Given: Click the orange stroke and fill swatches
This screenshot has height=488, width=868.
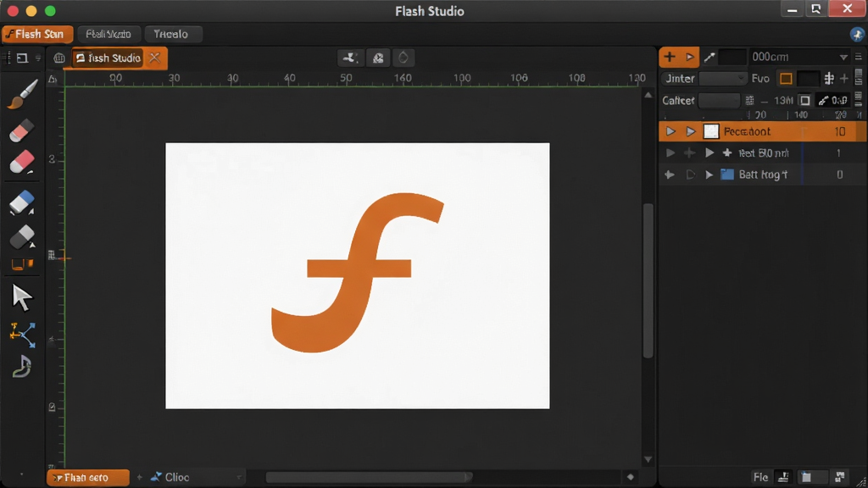Looking at the screenshot, I should (x=22, y=264).
